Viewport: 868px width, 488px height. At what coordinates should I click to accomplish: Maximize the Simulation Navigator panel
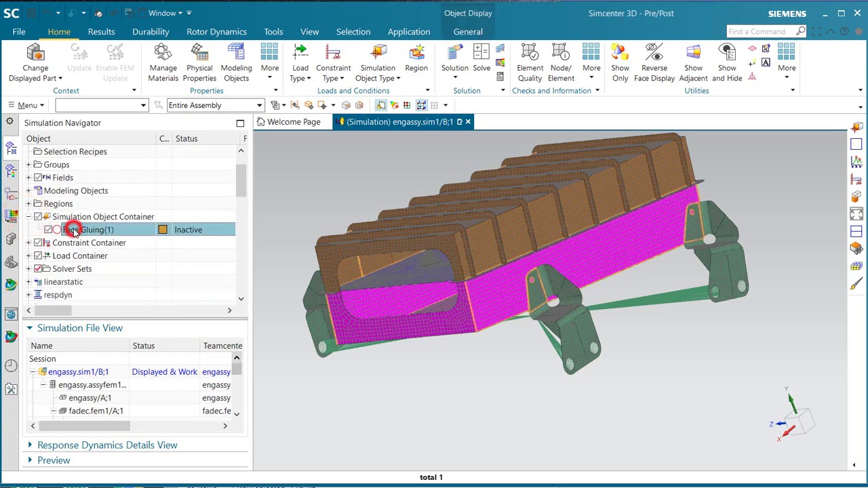[240, 123]
